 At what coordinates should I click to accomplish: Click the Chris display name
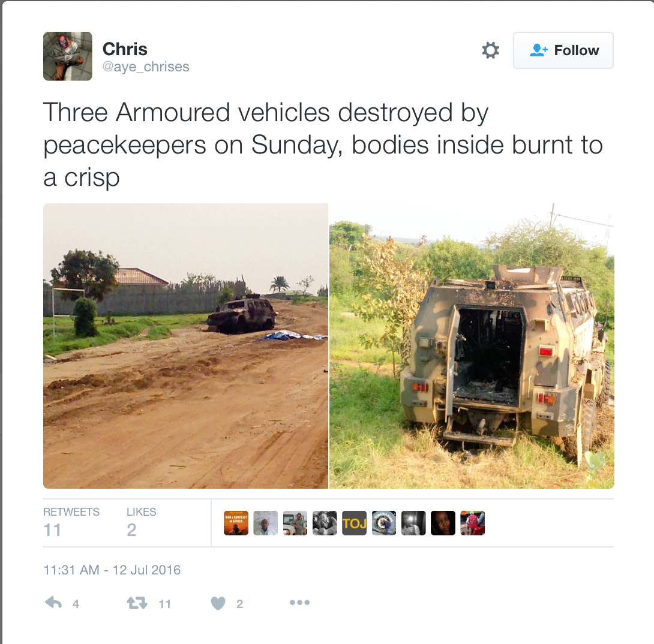click(x=125, y=49)
